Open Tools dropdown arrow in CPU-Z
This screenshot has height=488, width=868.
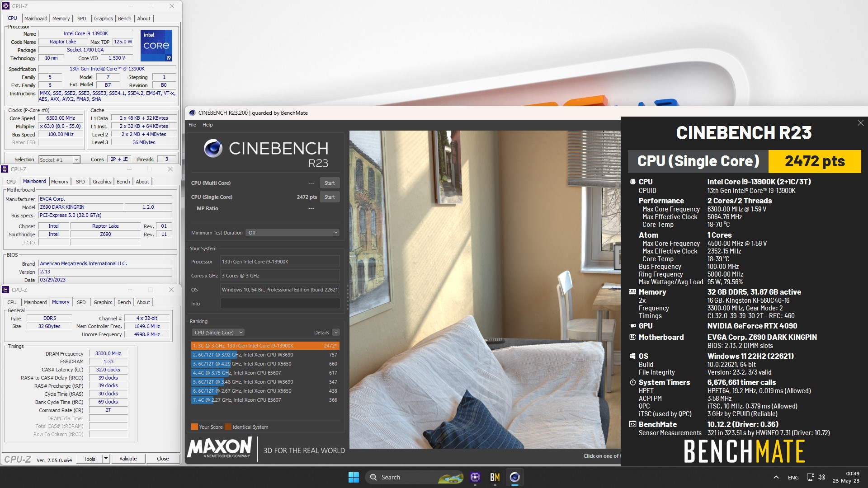click(x=106, y=459)
